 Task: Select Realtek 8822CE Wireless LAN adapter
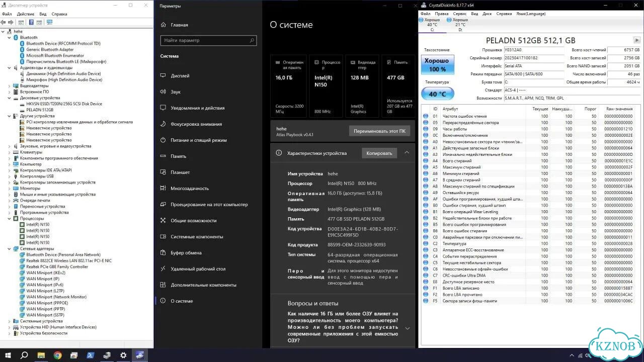(x=69, y=261)
